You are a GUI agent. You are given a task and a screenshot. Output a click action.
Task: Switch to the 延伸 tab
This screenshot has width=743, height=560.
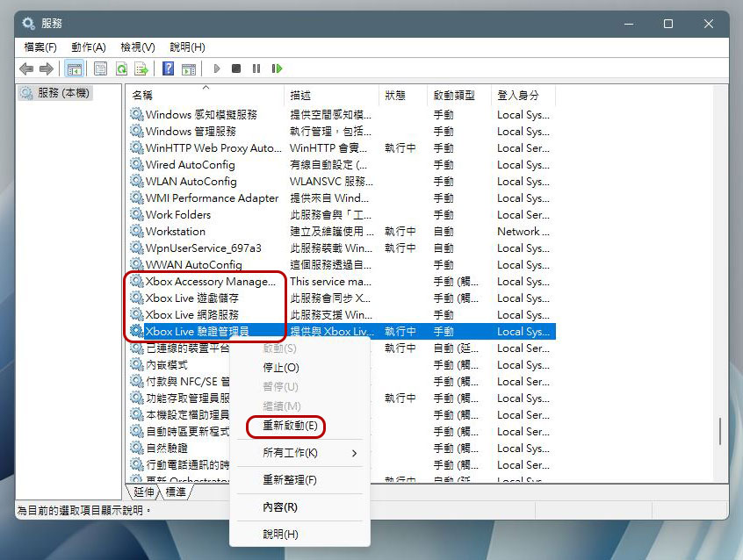(x=143, y=492)
